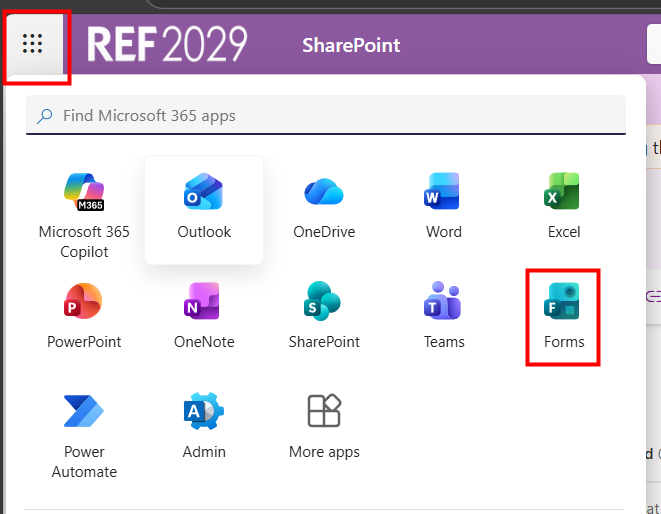Click the SharePoint header title

[351, 45]
